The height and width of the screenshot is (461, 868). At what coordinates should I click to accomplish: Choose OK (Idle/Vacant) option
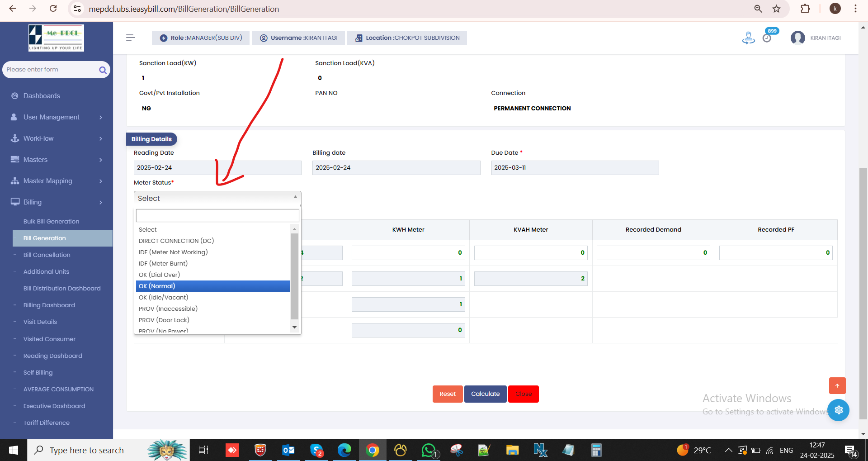pos(213,297)
